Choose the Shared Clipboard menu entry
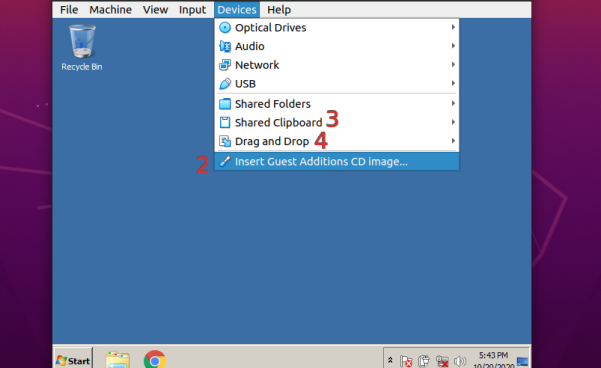601x368 pixels. 337,122
